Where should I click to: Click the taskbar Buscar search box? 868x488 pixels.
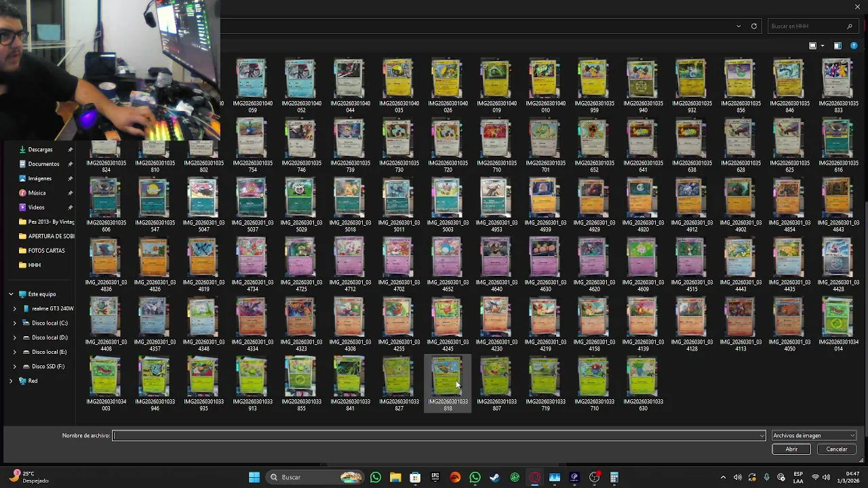[x=316, y=477]
